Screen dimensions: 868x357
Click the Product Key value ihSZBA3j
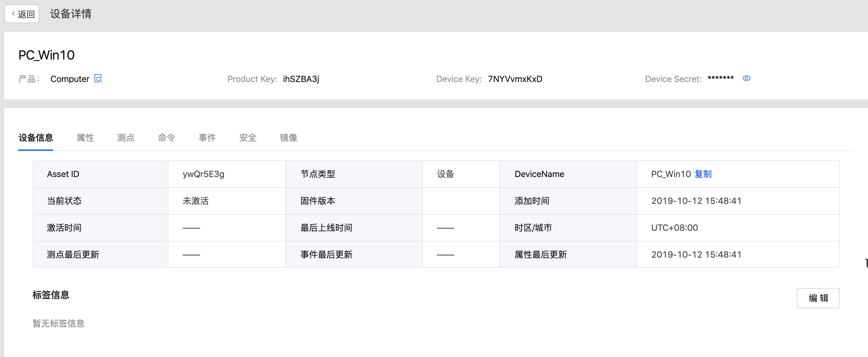coord(301,79)
